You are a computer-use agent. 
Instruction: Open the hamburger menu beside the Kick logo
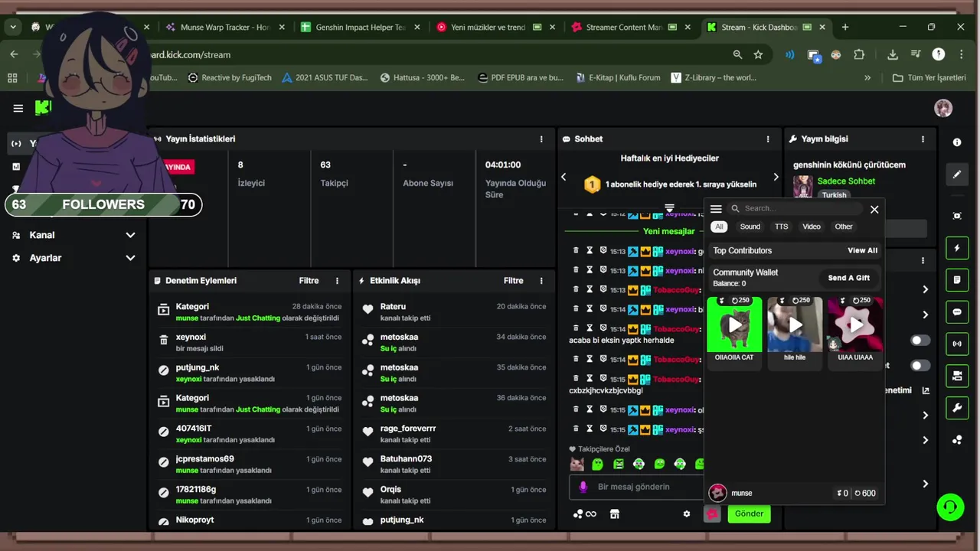coord(18,108)
